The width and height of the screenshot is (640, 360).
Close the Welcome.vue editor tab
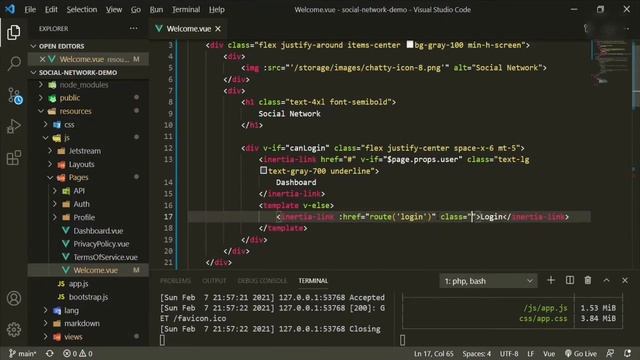pyautogui.click(x=218, y=29)
